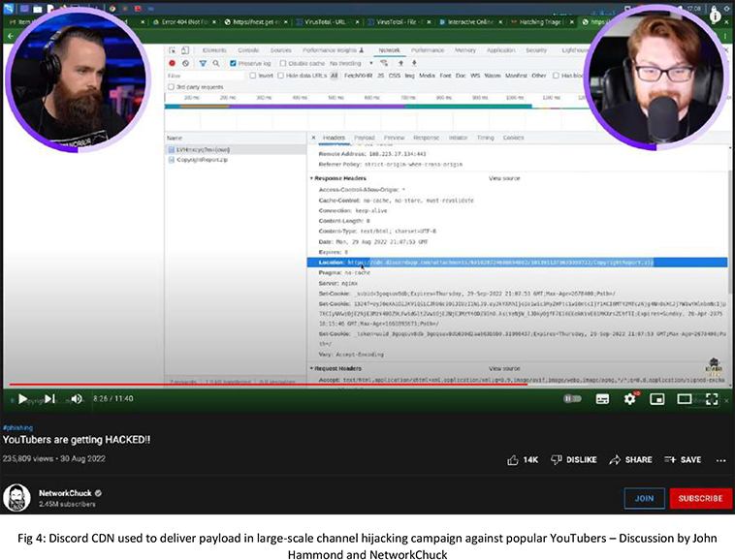The image size is (735, 560).
Task: Open the Cookies details tab
Action: tap(513, 138)
